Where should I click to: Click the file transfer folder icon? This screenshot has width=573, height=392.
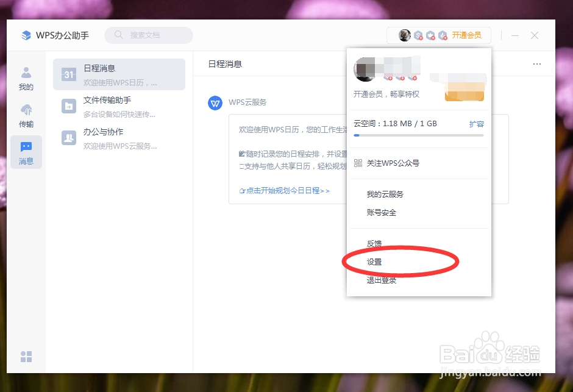(69, 106)
